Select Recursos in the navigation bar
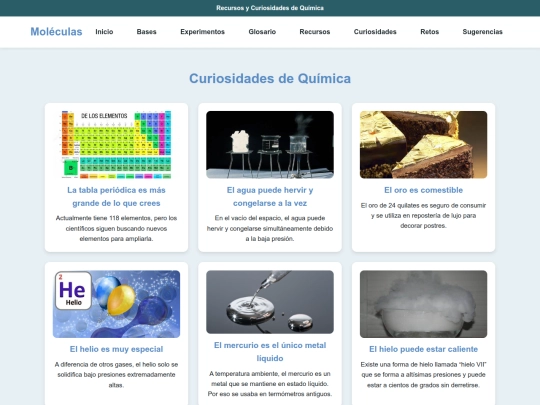The width and height of the screenshot is (540, 405). [315, 32]
